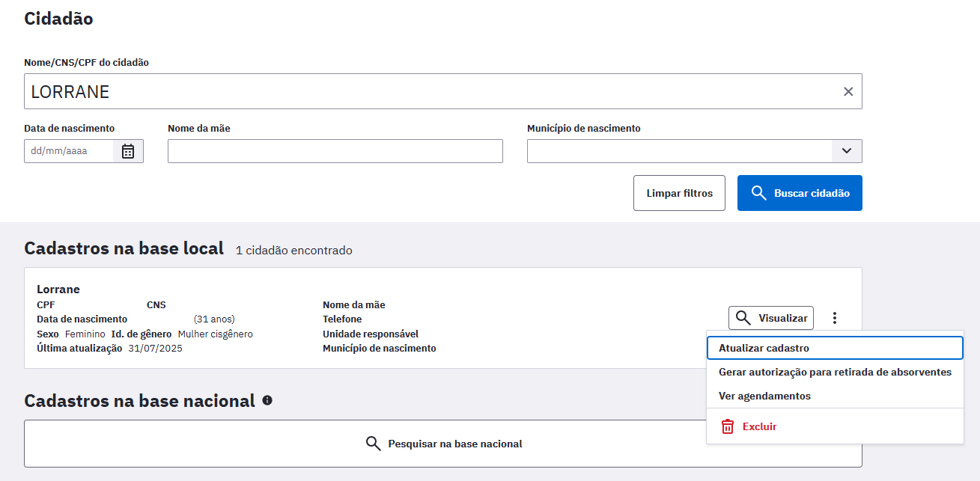Click the three-dot more options icon for Lorrane
The image size is (980, 481).
(835, 318)
